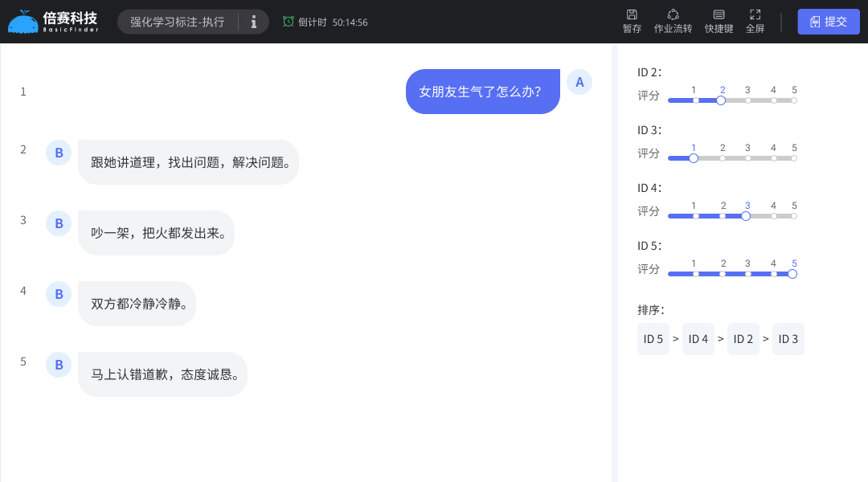Show 快捷键 keyboard shortcuts
Image resolution: width=868 pixels, height=482 pixels.
[x=719, y=22]
